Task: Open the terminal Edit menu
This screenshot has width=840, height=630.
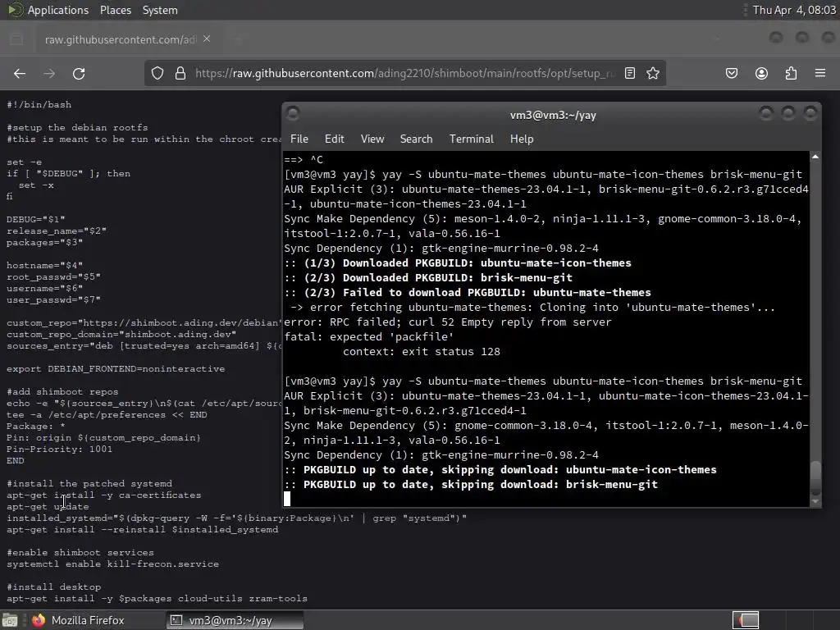Action: coord(335,139)
